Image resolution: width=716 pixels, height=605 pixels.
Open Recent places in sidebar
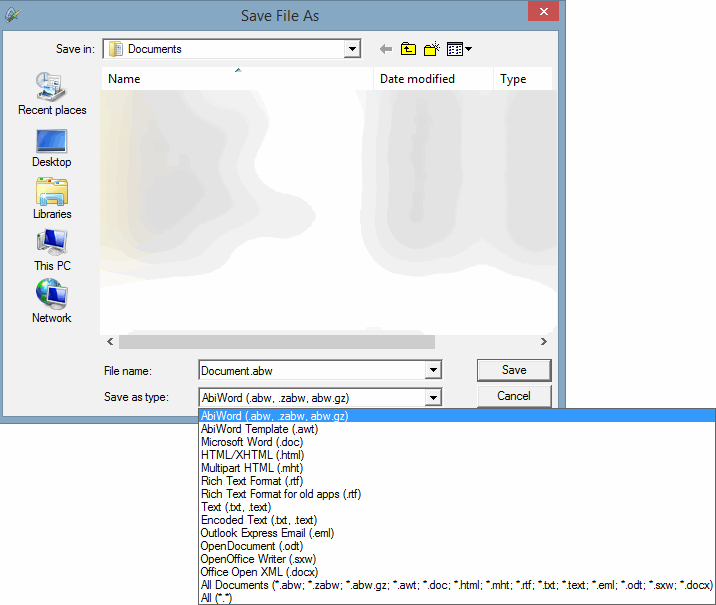coord(52,94)
